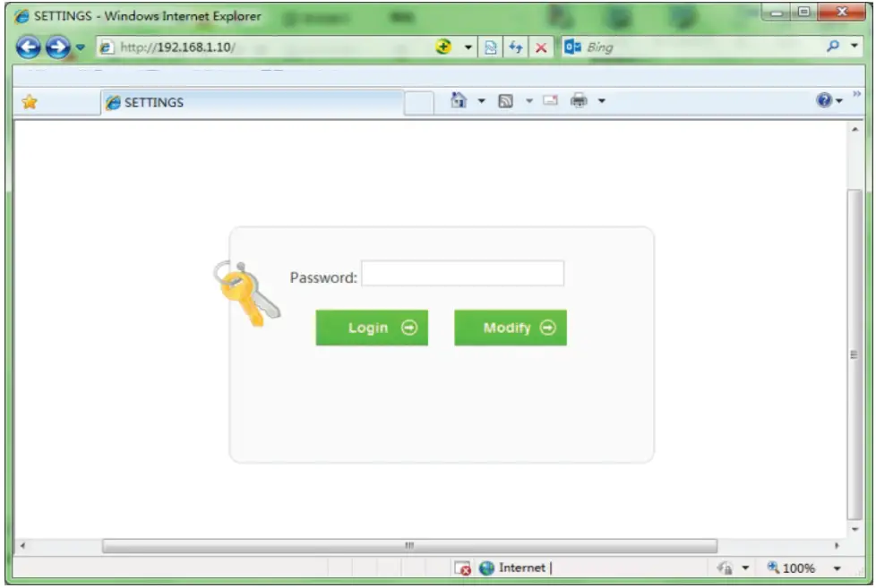Click the Home icon in command bar
Screen dimensions: 876x588
click(x=459, y=100)
